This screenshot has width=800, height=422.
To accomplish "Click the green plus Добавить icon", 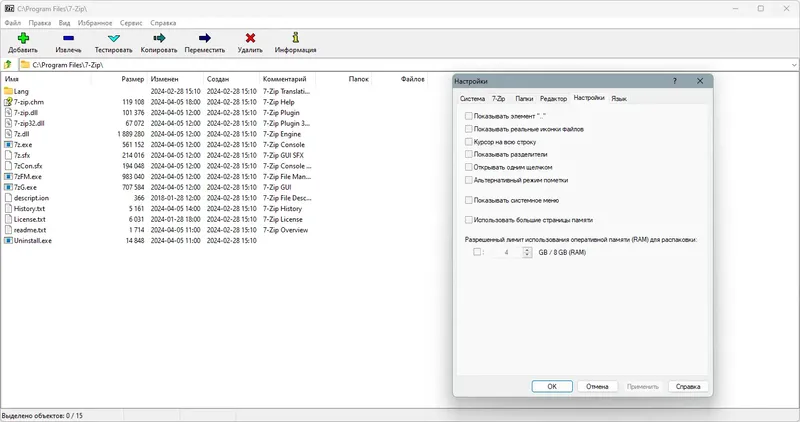I will coord(23,38).
